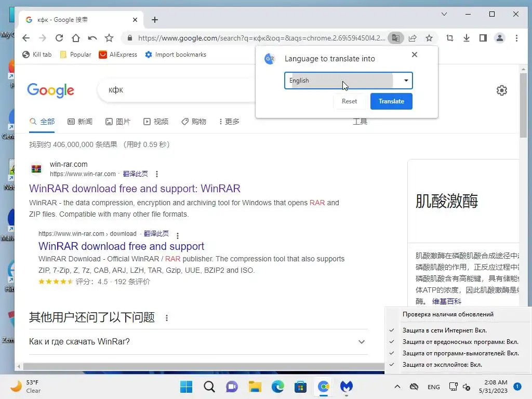Open Microsoft Store from taskbar
Screen dimensions: 532x399
tap(300, 387)
